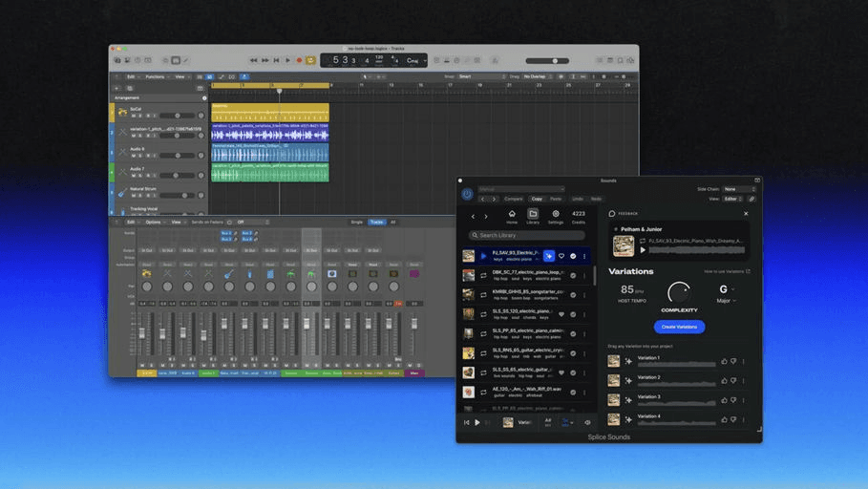Select the Single mixer view tab

[x=356, y=222]
